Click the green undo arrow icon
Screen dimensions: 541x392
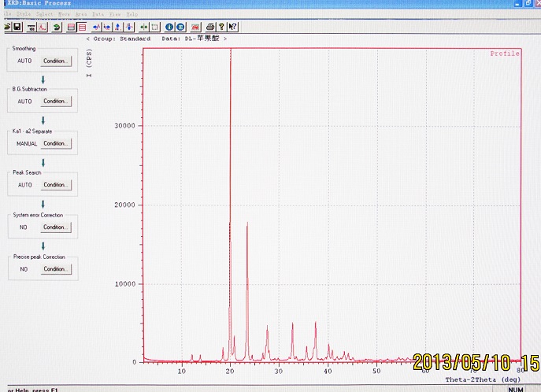pyautogui.click(x=57, y=27)
